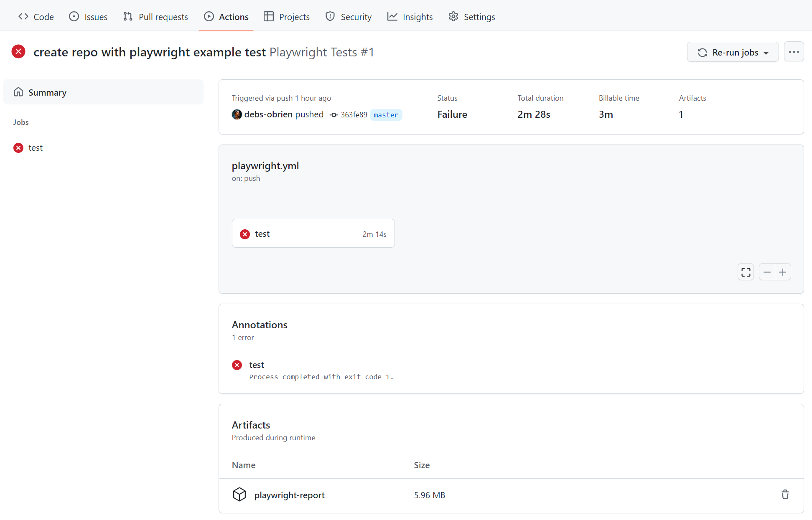Click the 5.96 MB size value
The height and width of the screenshot is (520, 812).
[x=430, y=495]
